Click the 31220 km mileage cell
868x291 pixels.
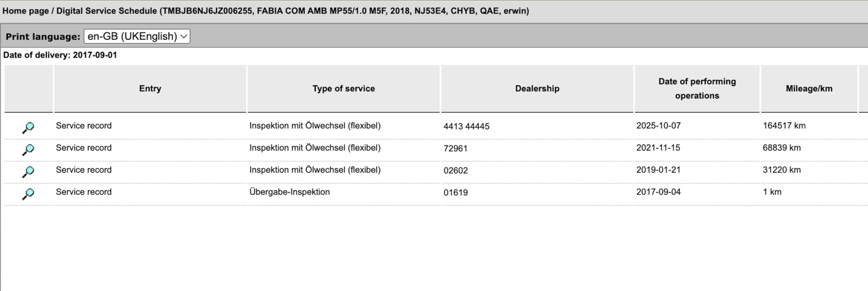781,170
